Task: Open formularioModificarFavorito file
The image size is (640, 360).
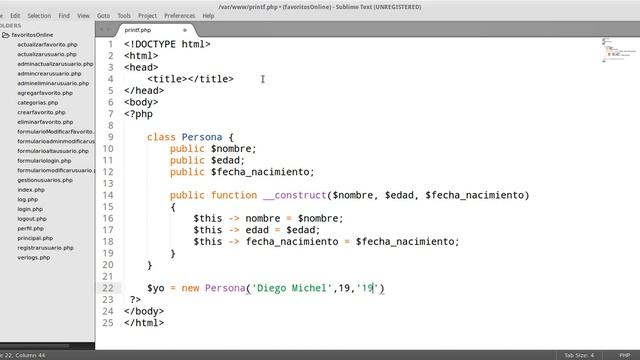Action: coord(56,131)
